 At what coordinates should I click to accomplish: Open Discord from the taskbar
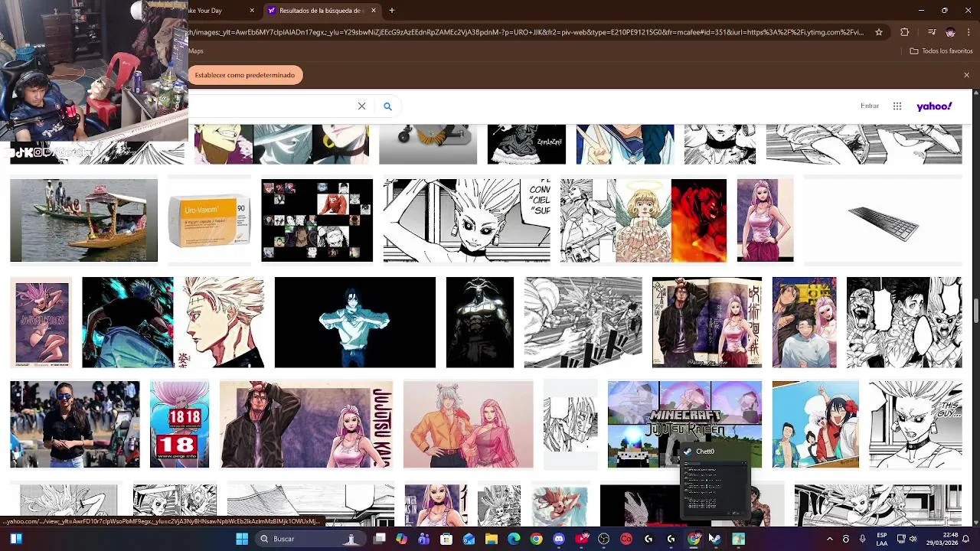[x=559, y=539]
